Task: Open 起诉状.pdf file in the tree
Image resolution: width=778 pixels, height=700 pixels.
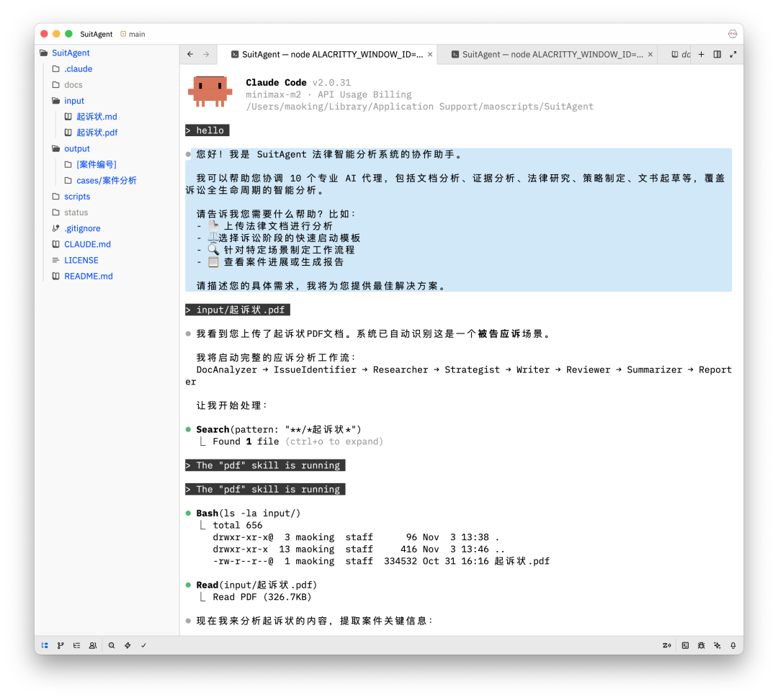Action: (97, 133)
